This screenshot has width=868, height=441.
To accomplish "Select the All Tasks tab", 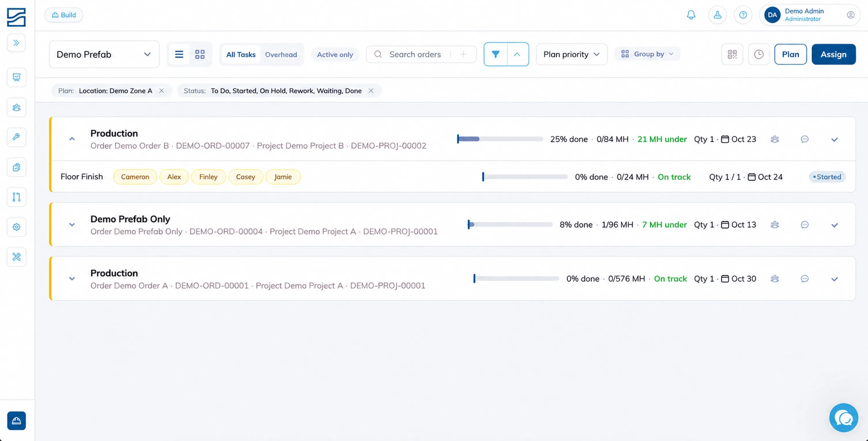I will tap(241, 54).
